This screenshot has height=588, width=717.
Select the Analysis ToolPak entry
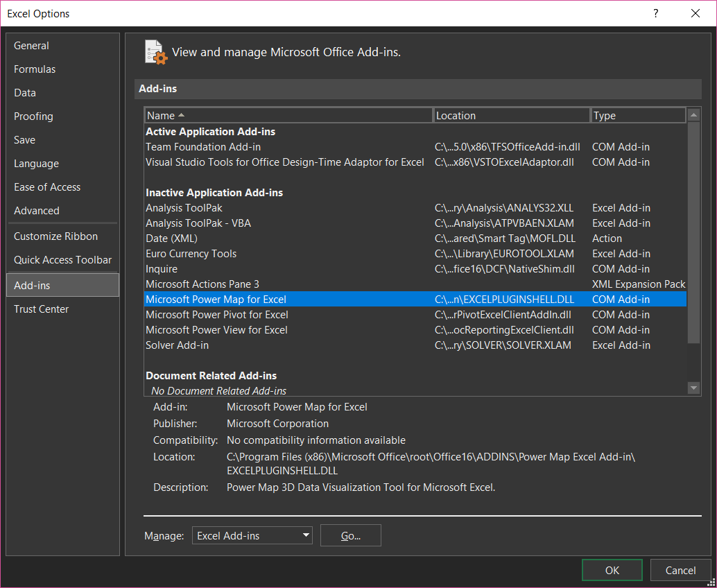tap(184, 208)
